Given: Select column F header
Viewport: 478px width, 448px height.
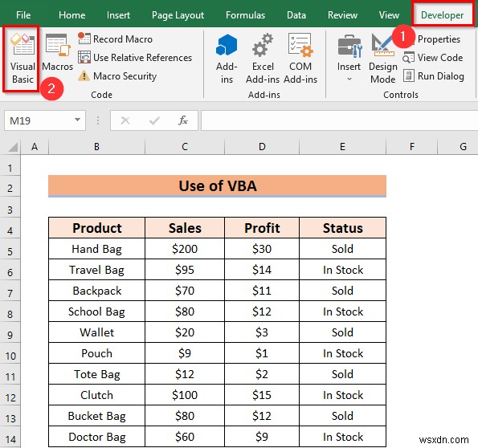Looking at the screenshot, I should point(411,147).
